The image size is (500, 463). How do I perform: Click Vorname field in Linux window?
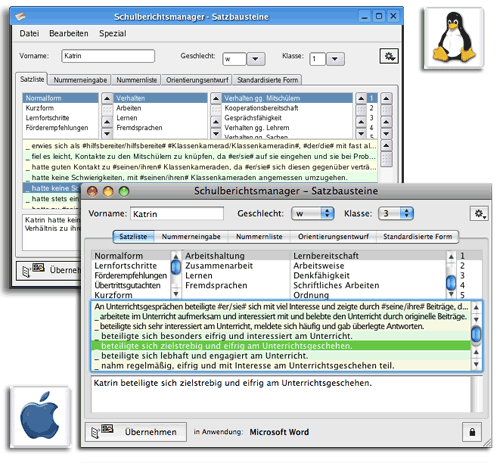coord(108,56)
